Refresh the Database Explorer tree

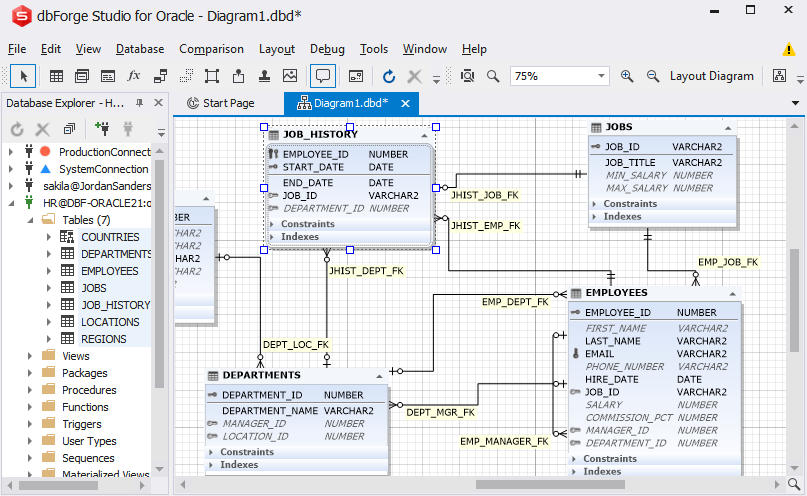click(17, 129)
